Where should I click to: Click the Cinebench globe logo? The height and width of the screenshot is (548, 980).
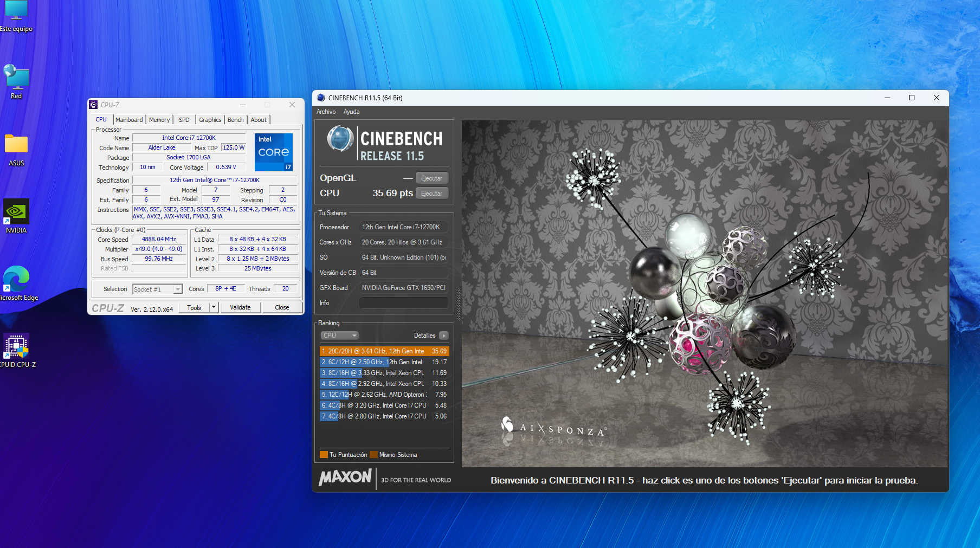(340, 138)
